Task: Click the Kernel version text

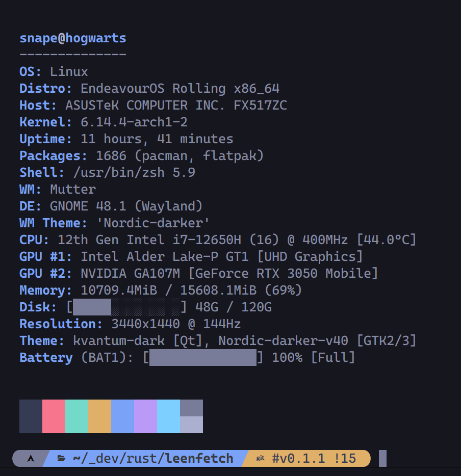Action: [134, 122]
